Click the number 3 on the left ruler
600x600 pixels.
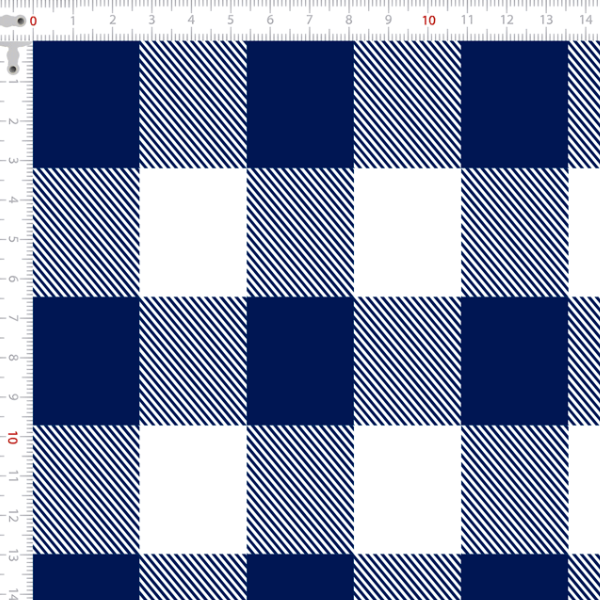click(x=13, y=161)
